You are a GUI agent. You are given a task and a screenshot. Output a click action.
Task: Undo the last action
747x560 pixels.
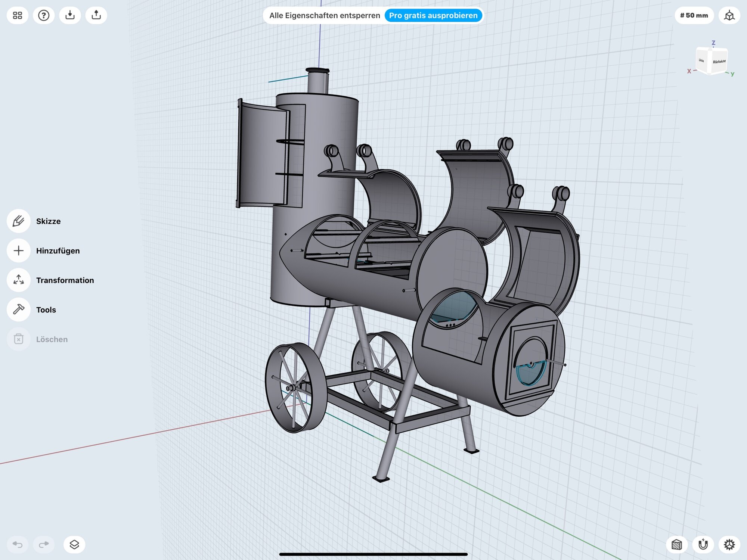[x=18, y=544]
